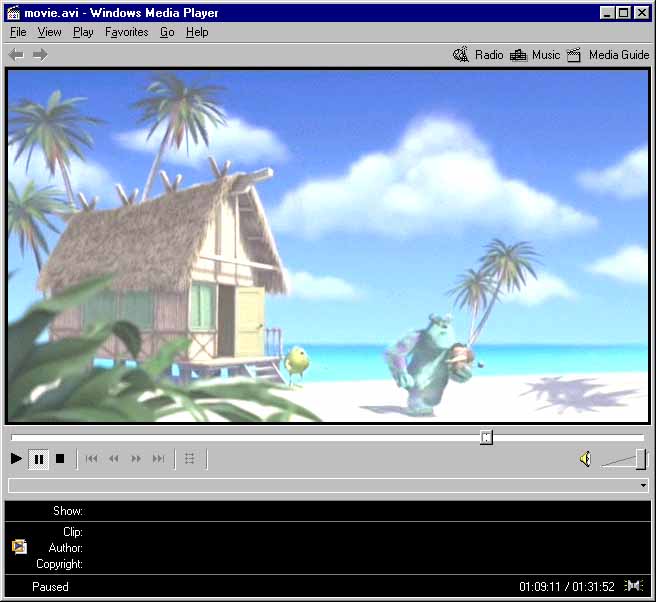Image resolution: width=656 pixels, height=602 pixels.
Task: Stop the movie playback
Action: point(60,459)
